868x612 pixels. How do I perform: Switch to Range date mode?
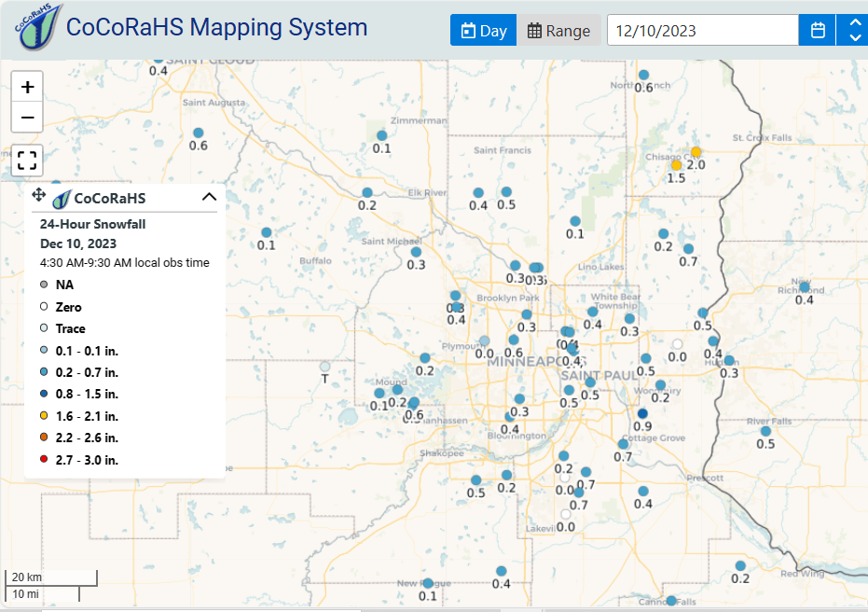click(558, 31)
